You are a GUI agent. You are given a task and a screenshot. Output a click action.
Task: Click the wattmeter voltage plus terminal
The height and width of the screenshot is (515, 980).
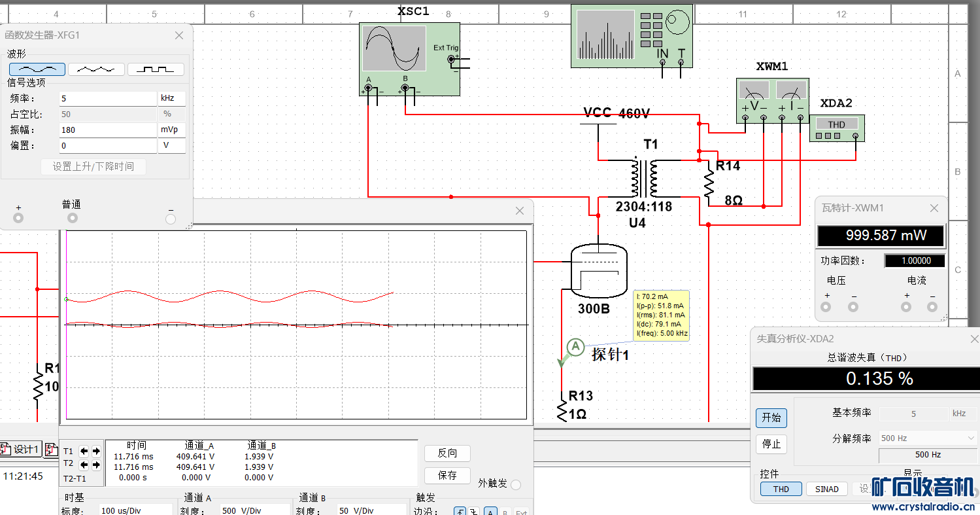click(827, 306)
